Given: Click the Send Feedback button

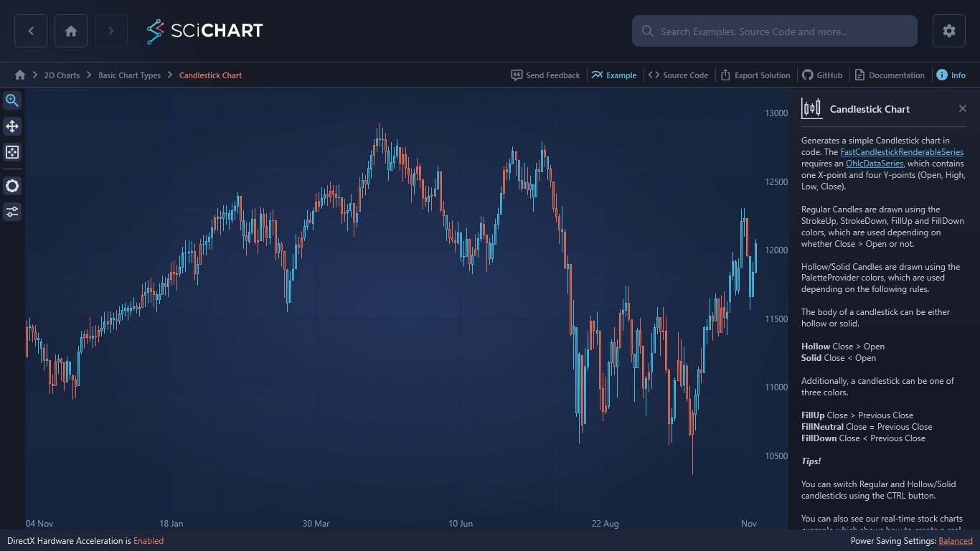Looking at the screenshot, I should (545, 75).
